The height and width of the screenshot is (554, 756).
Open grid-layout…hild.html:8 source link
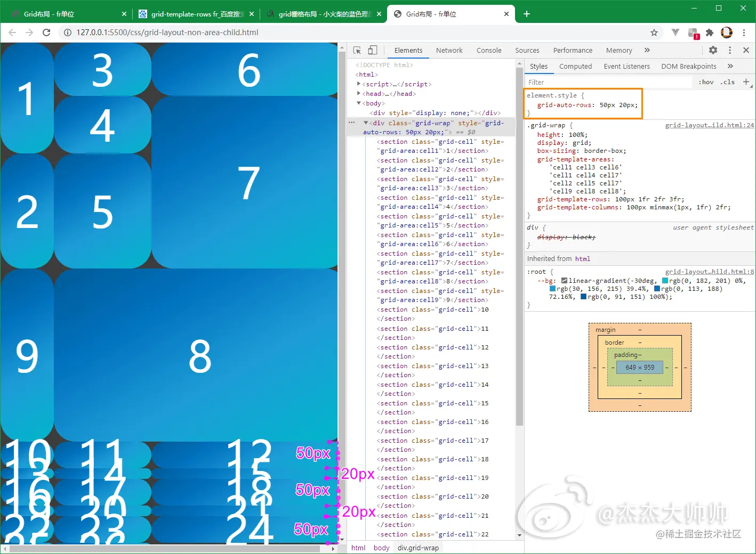click(x=710, y=272)
